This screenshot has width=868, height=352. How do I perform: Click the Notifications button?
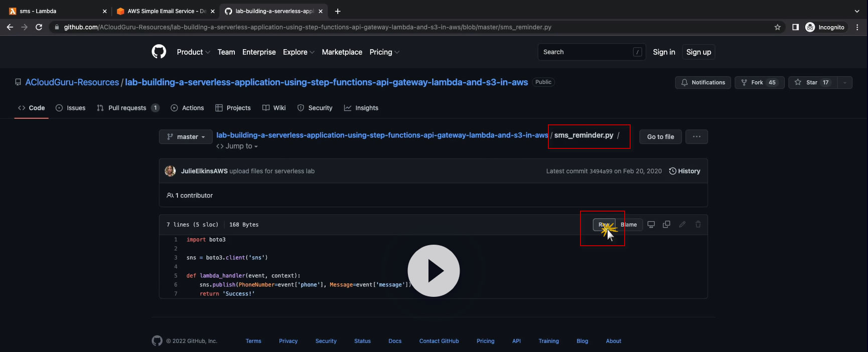(703, 82)
